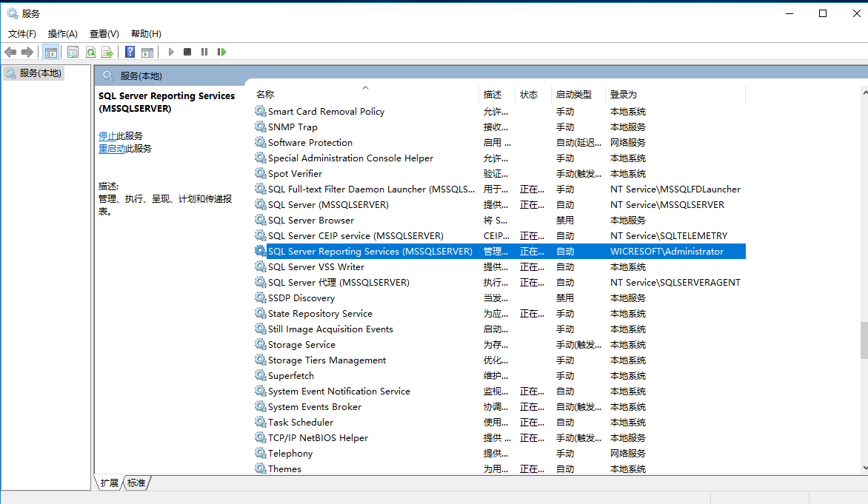Click the refresh toolbar icon

(x=90, y=52)
